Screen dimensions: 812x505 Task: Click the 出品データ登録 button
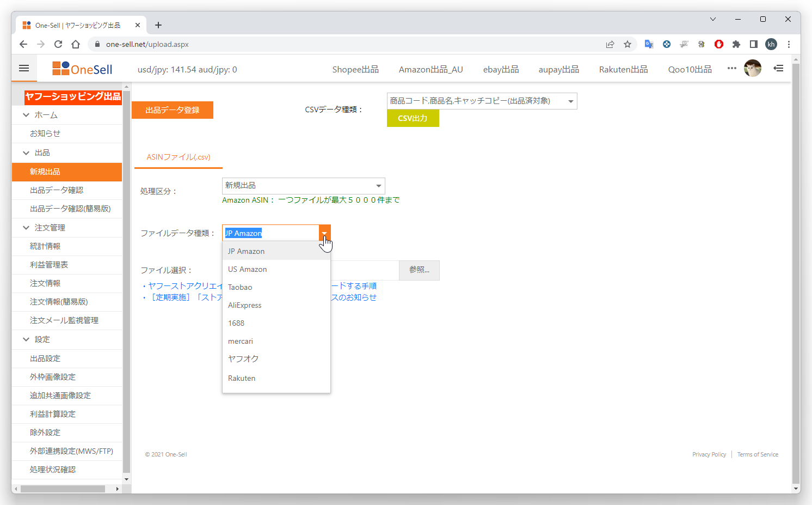(x=173, y=109)
